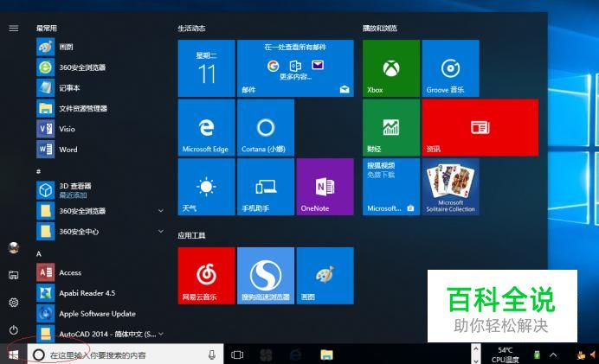The image size is (599, 364).
Task: Click the 播放和浏览 group title
Action: (x=380, y=29)
